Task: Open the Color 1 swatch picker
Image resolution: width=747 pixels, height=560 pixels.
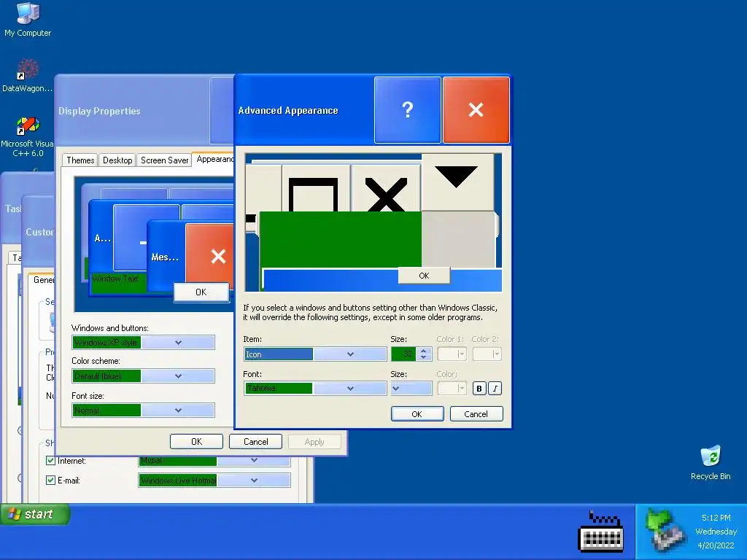Action: point(452,354)
